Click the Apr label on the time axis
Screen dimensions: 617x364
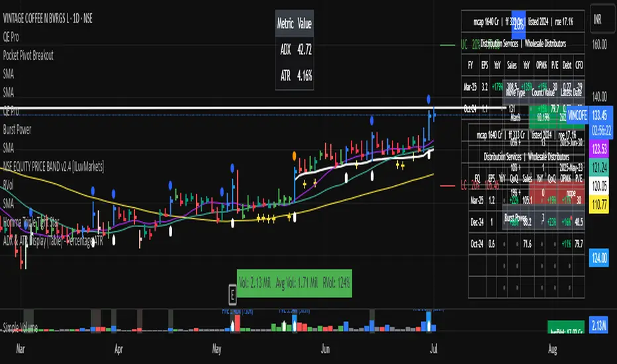pos(119,349)
